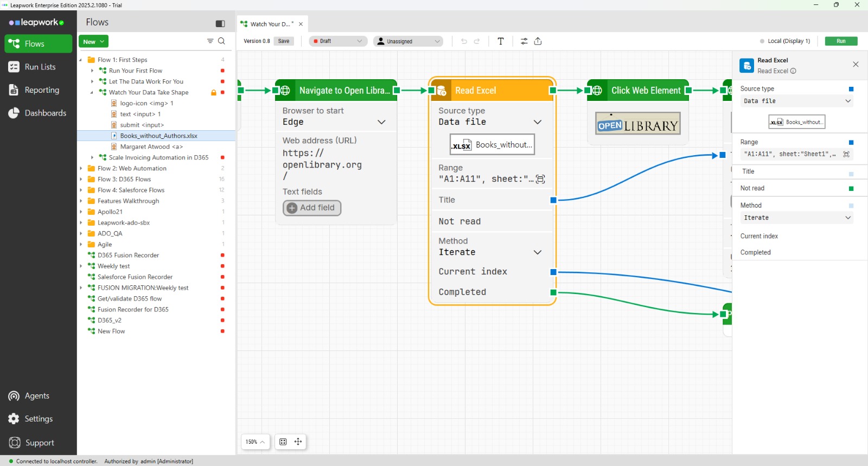868x466 pixels.
Task: Click Add field button in Navigate block
Action: [311, 208]
